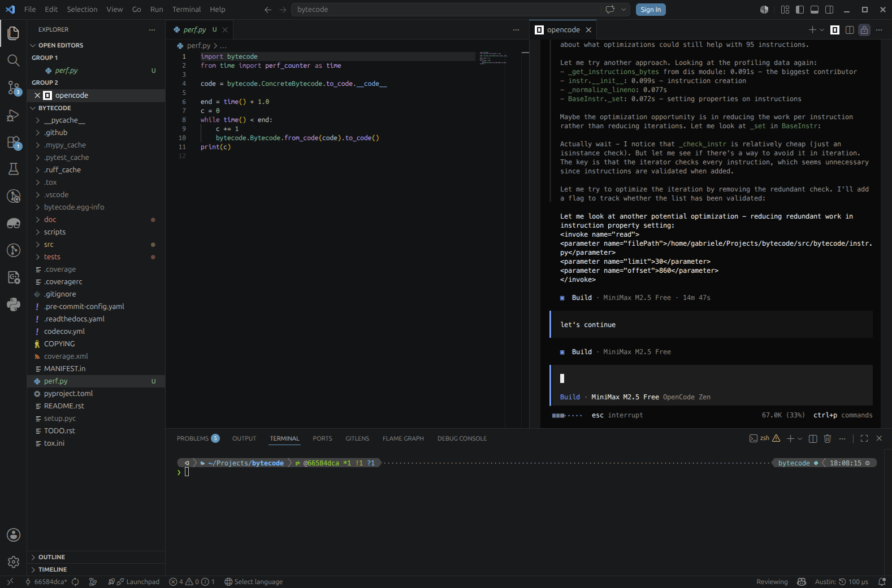892x588 pixels.
Task: Open the Accounts menu in activity bar
Action: click(14, 535)
